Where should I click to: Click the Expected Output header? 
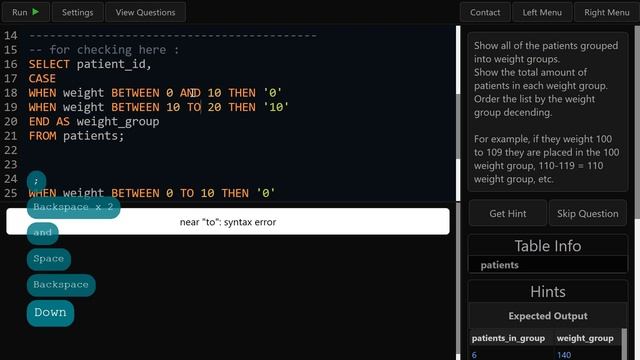[x=548, y=316]
